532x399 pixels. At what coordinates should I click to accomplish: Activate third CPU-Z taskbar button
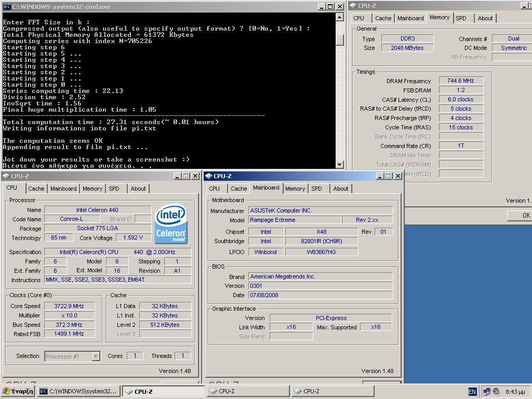click(332, 391)
